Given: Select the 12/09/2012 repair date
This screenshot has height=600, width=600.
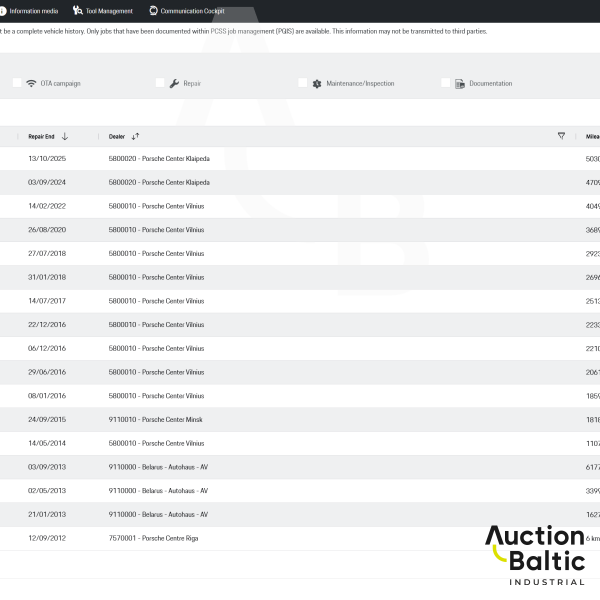Looking at the screenshot, I should (47, 538).
